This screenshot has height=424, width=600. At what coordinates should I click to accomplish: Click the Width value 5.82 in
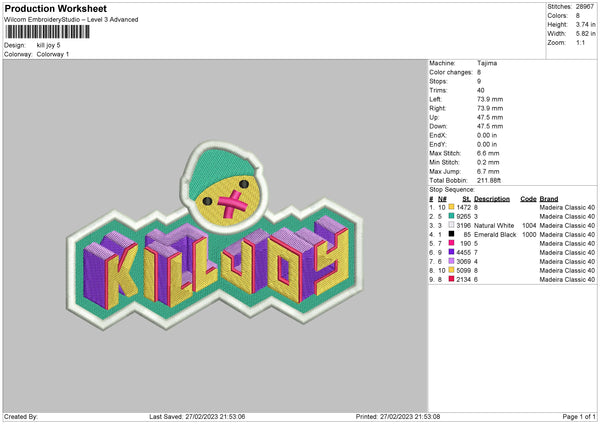585,34
